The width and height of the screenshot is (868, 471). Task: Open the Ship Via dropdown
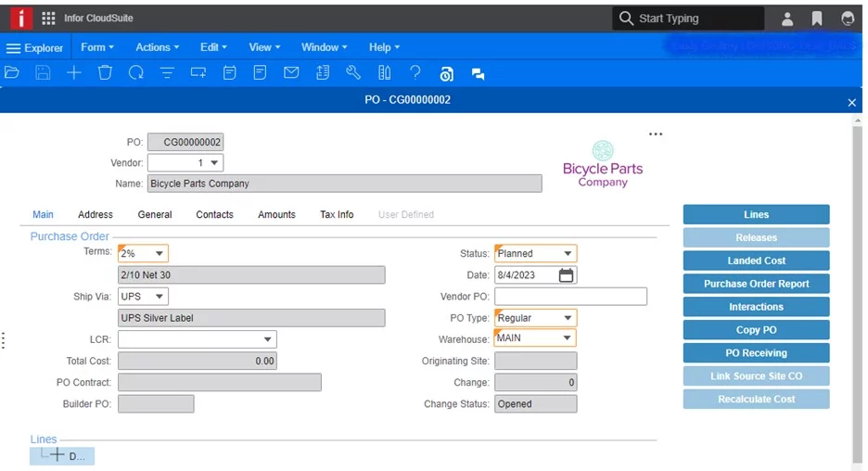pos(159,297)
